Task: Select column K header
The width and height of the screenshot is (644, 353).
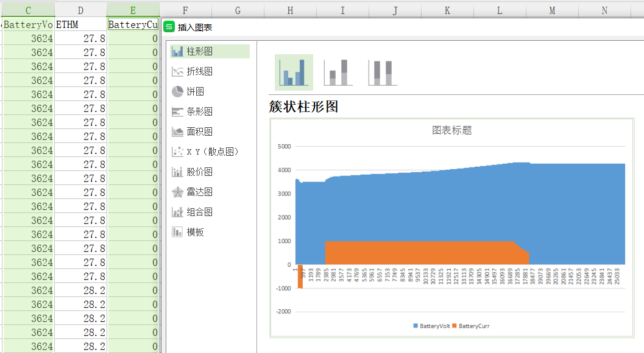Action: [x=447, y=10]
